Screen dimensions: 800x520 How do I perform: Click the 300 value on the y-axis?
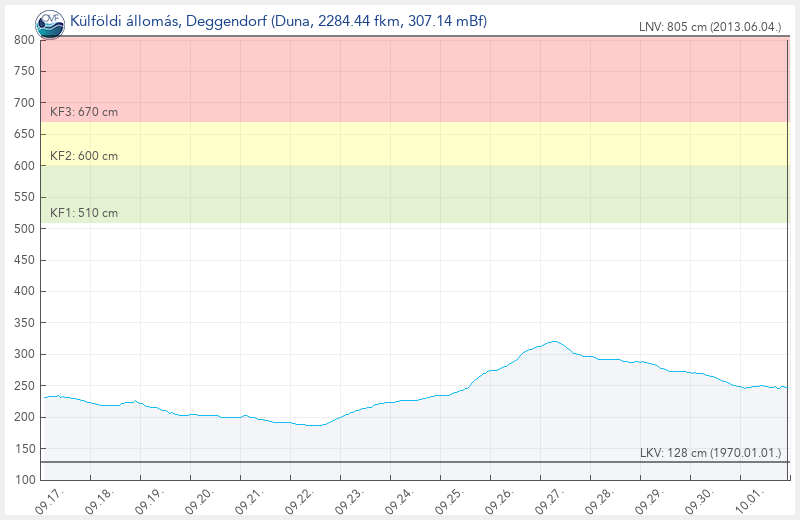click(x=26, y=354)
